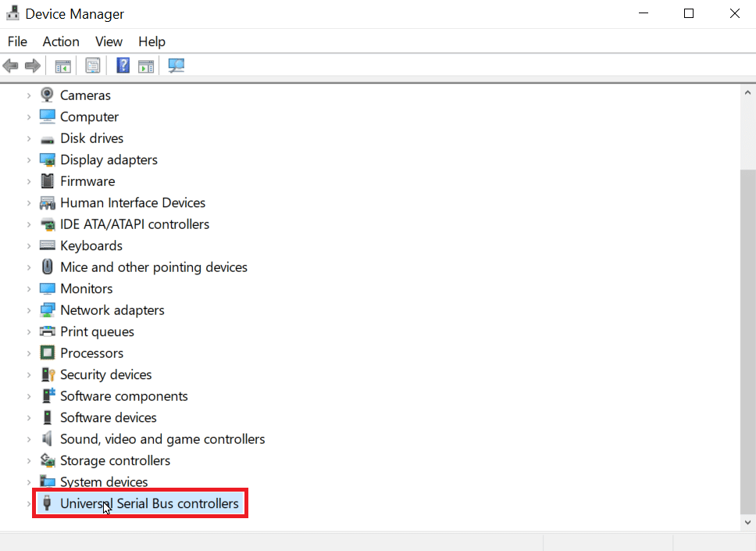Viewport: 756px width, 551px height.
Task: Open the Properties toolbar icon
Action: tap(93, 66)
